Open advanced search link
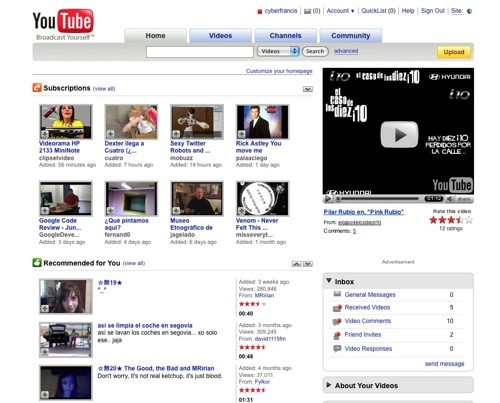Viewport: 500px width, 403px height. pyautogui.click(x=346, y=51)
